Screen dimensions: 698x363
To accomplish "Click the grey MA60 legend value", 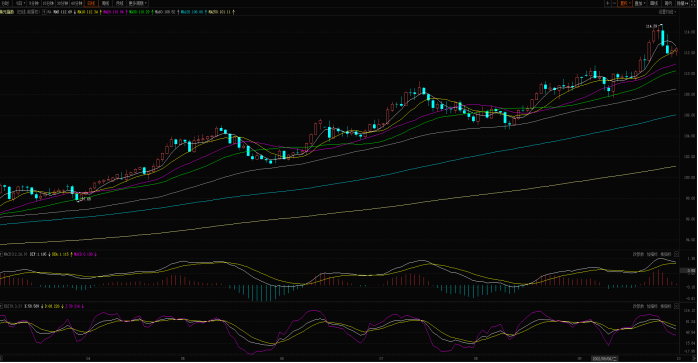I will [165, 12].
